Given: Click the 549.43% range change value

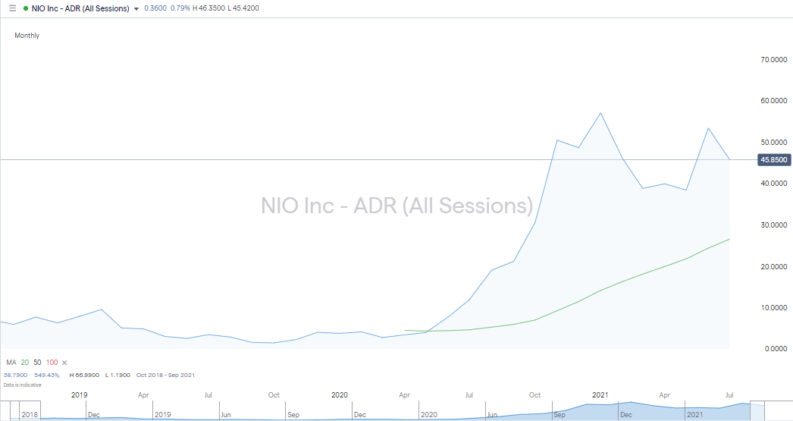Looking at the screenshot, I should (x=47, y=375).
